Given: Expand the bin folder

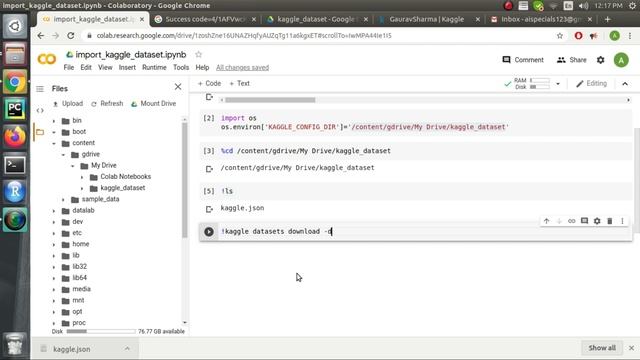Looking at the screenshot, I should pos(54,121).
